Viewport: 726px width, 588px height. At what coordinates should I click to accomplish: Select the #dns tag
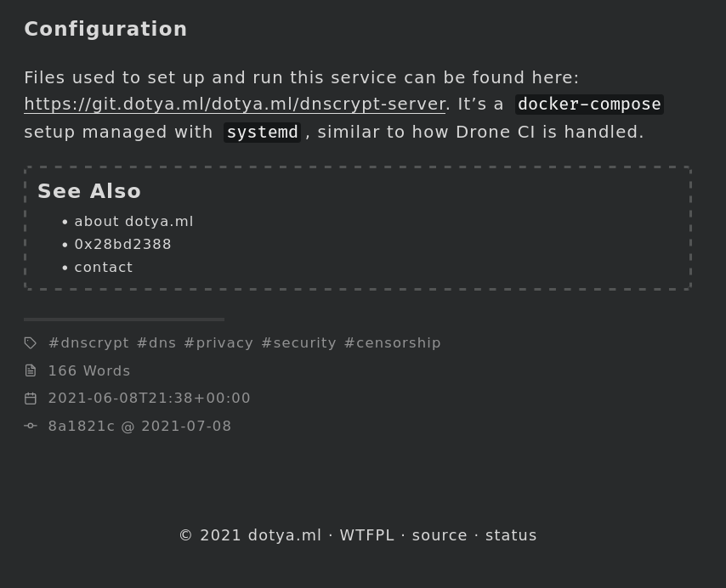pyautogui.click(x=156, y=343)
